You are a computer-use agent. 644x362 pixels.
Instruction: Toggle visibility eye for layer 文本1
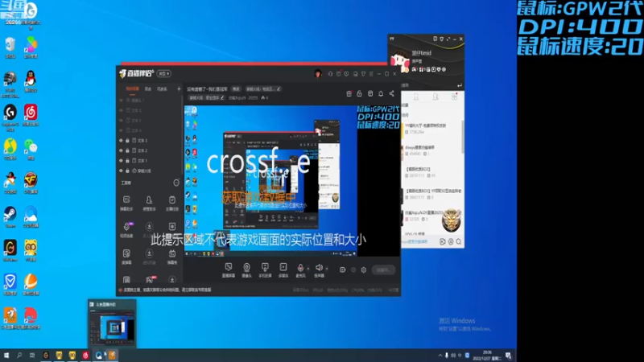click(x=121, y=160)
